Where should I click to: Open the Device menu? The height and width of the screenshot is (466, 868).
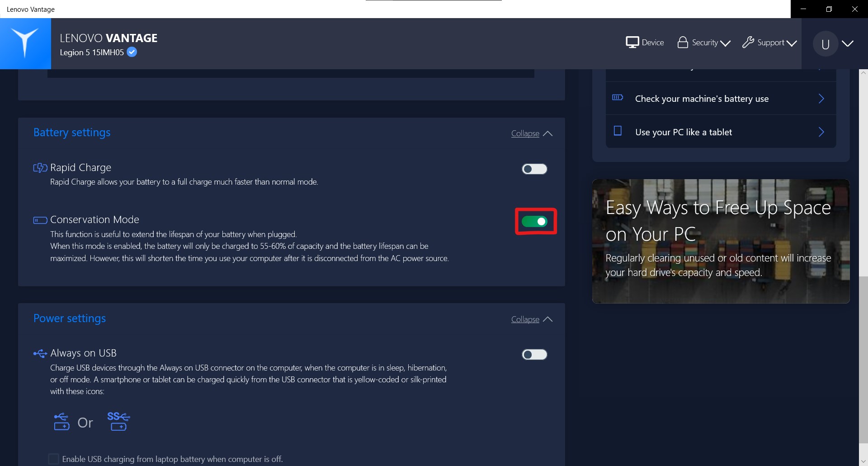point(645,43)
